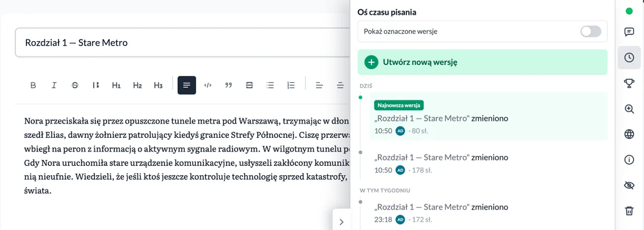Apply Heading 1 style

(x=116, y=85)
